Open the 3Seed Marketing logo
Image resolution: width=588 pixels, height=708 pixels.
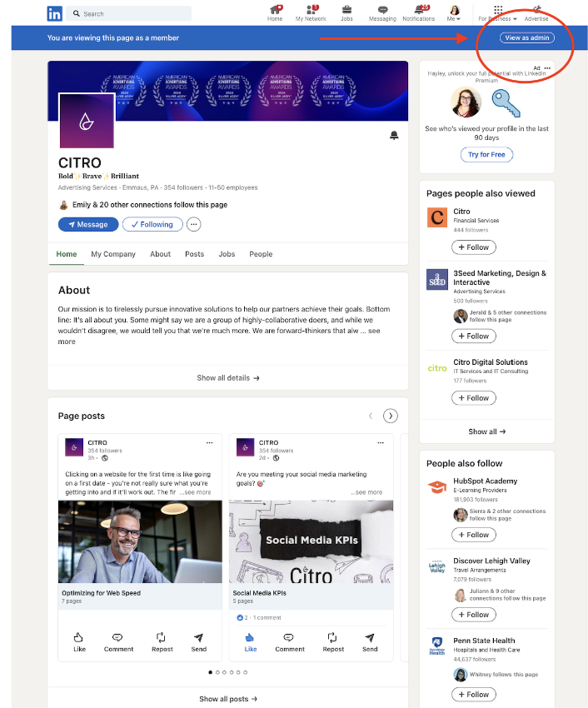point(437,280)
